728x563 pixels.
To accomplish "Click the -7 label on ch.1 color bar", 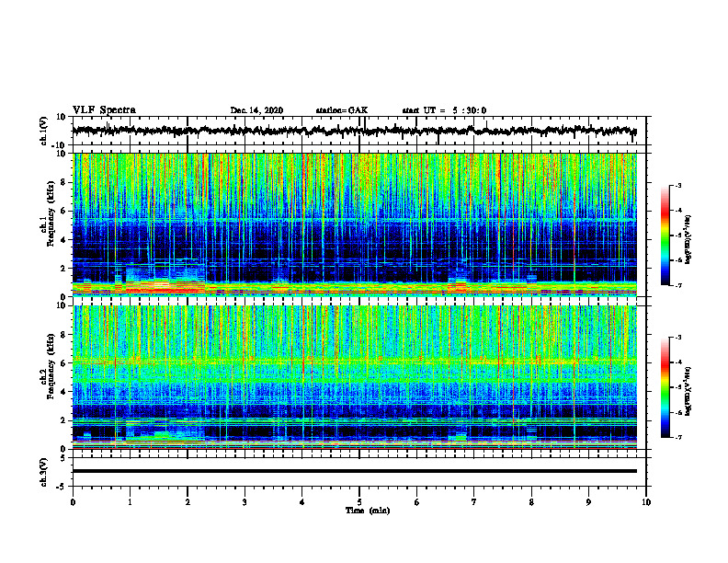I will pos(678,285).
